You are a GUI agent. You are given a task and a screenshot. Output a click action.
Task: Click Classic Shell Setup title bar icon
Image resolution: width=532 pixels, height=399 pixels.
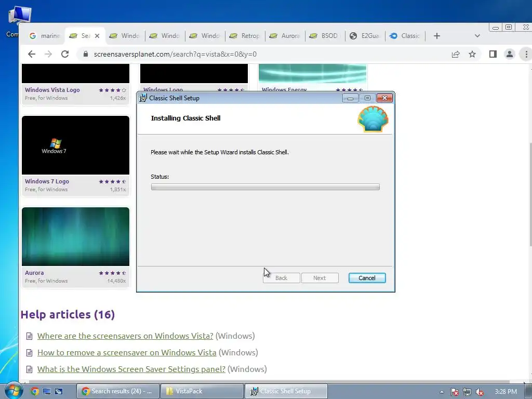pyautogui.click(x=143, y=98)
